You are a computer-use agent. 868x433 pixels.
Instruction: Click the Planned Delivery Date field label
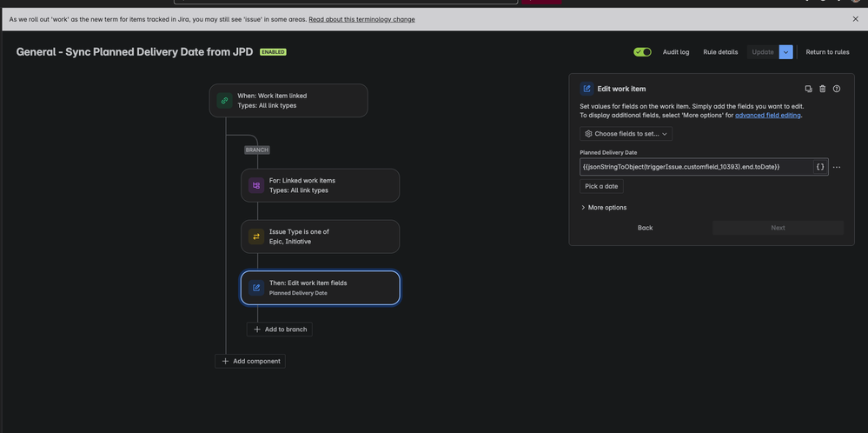point(607,152)
